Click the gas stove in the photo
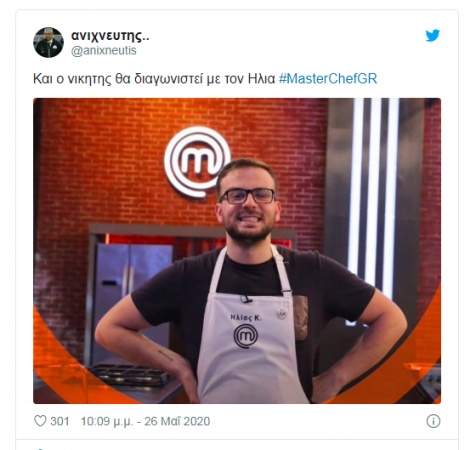 point(130,375)
